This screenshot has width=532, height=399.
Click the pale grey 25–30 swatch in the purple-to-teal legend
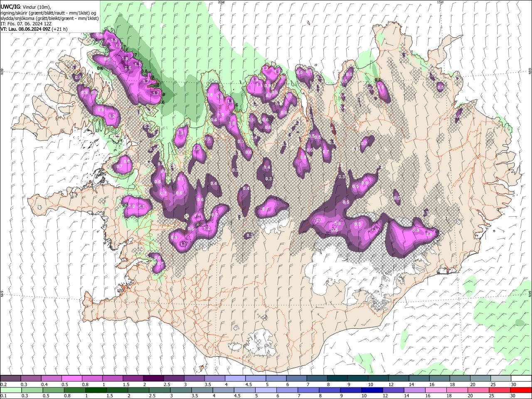(x=501, y=379)
